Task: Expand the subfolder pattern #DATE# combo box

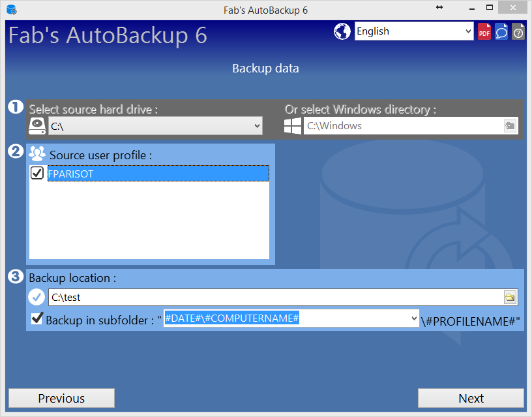Action: pyautogui.click(x=413, y=318)
